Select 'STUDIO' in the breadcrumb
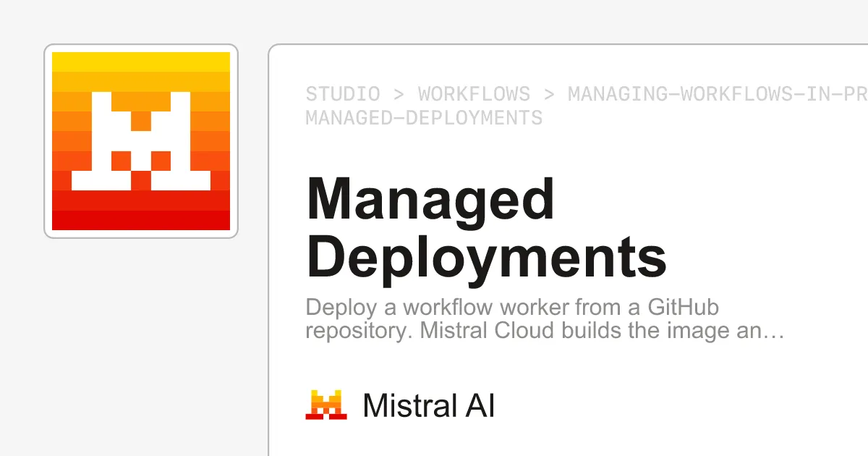 343,94
